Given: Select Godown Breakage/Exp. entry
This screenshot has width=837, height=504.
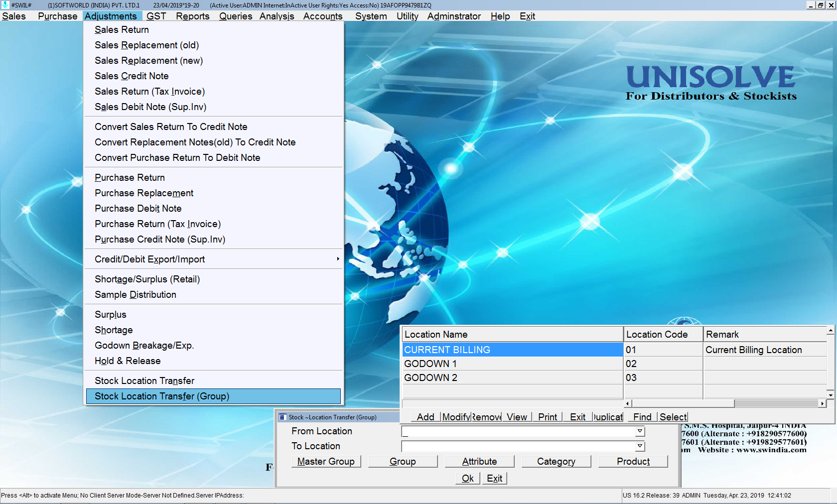Looking at the screenshot, I should click(x=213, y=346).
